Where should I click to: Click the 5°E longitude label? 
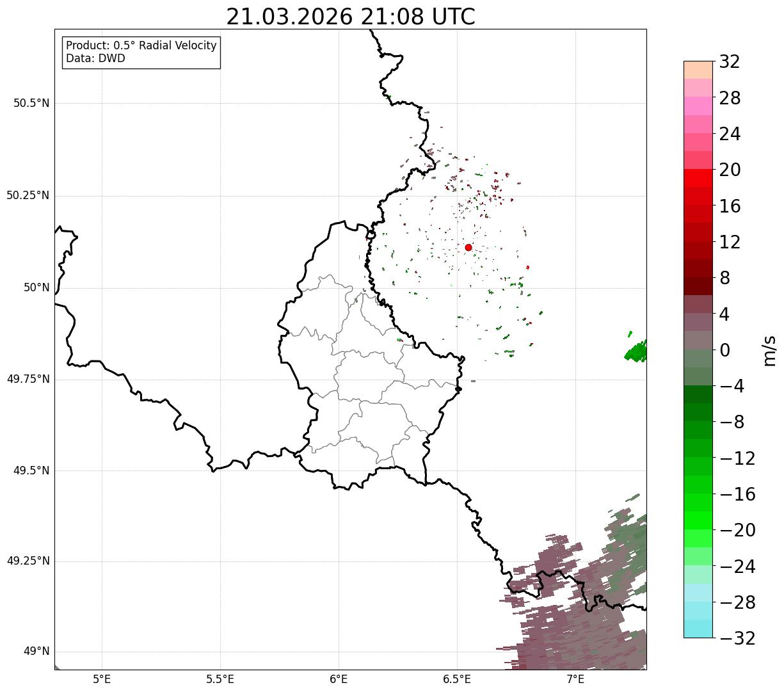[102, 679]
